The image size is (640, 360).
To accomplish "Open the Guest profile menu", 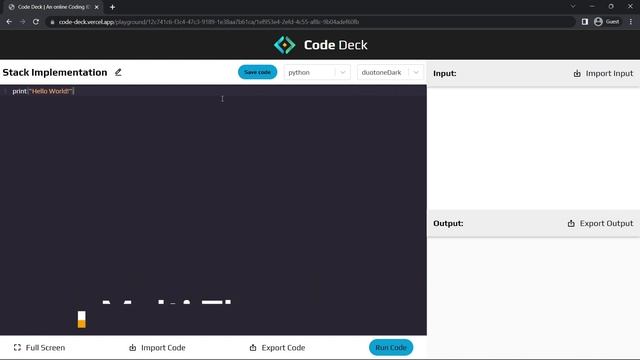I will (x=607, y=22).
